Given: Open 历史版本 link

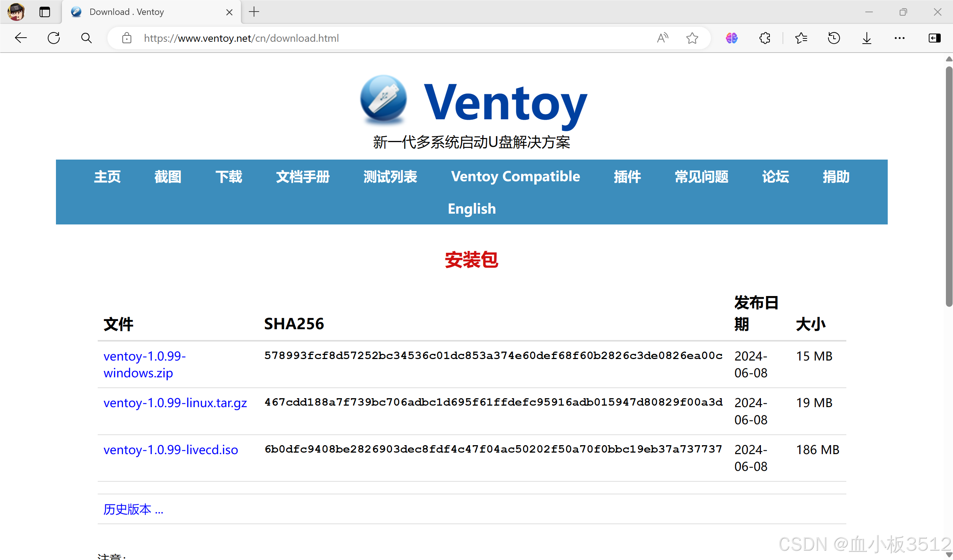Looking at the screenshot, I should (133, 509).
